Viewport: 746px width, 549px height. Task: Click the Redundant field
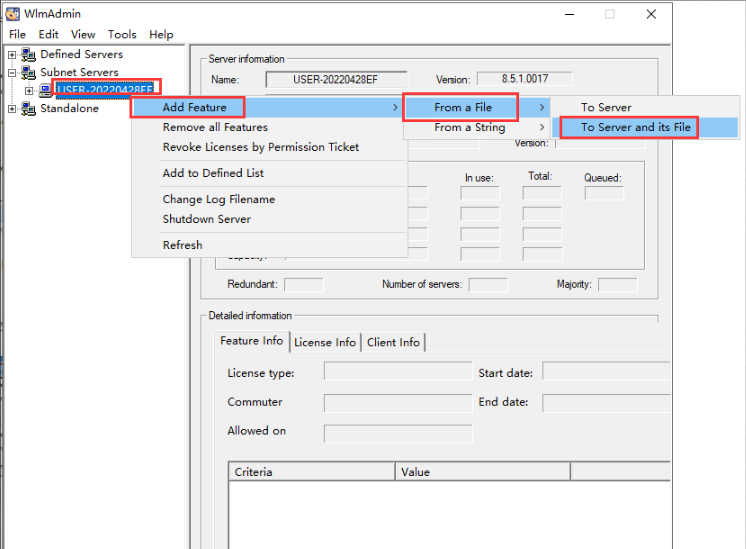tap(304, 285)
